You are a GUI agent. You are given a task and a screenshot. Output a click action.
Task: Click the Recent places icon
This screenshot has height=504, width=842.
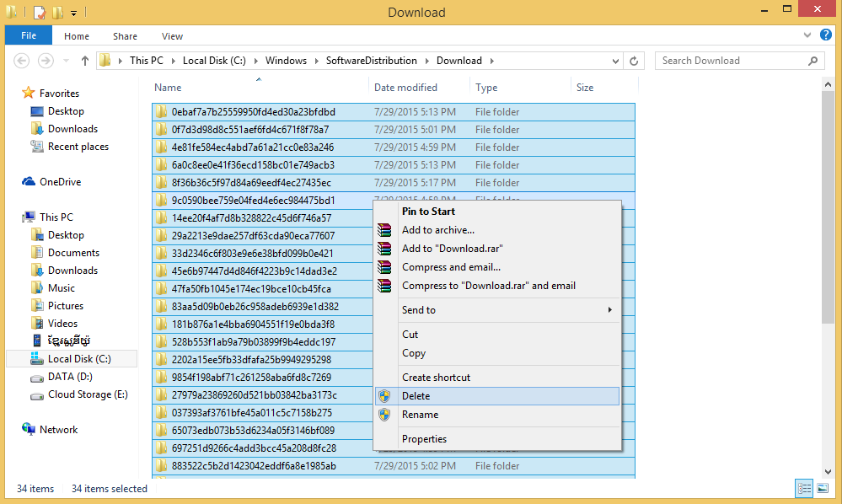37,146
